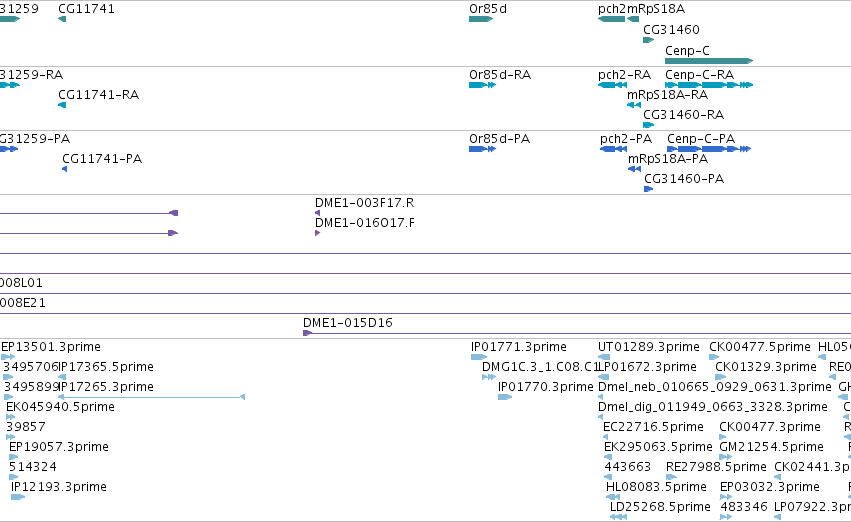
Task: Click the Cenp-C gene bar glyph
Action: coord(709,61)
